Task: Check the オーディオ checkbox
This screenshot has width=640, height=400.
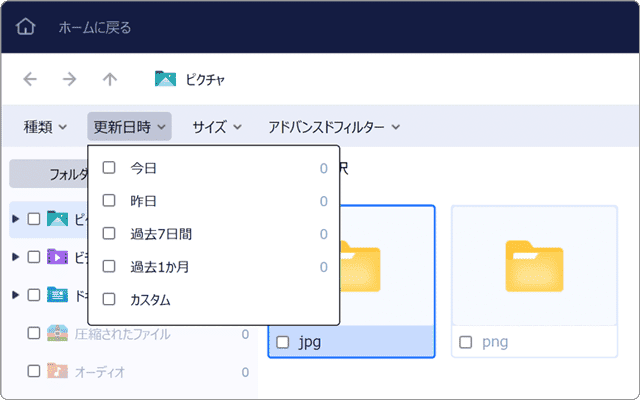Action: (x=34, y=371)
